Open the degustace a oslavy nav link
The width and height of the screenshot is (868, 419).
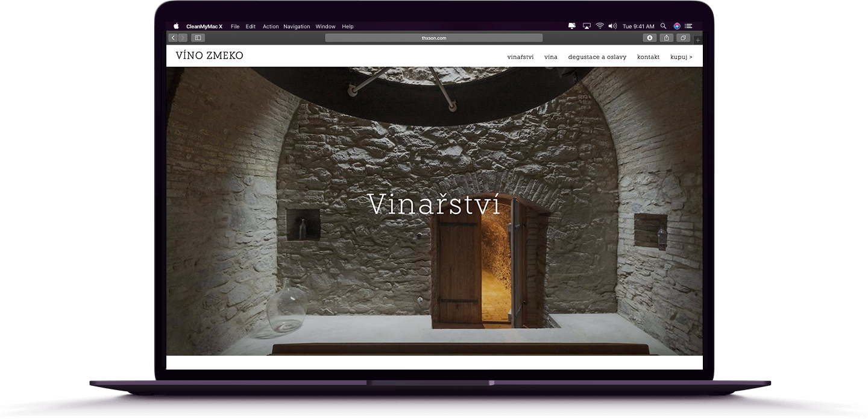pos(597,57)
